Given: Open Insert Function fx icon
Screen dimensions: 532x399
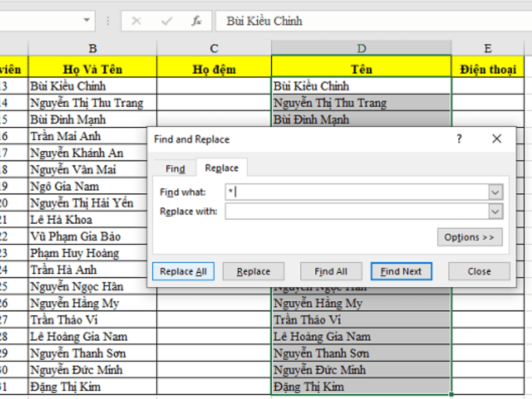Looking at the screenshot, I should coord(197,21).
